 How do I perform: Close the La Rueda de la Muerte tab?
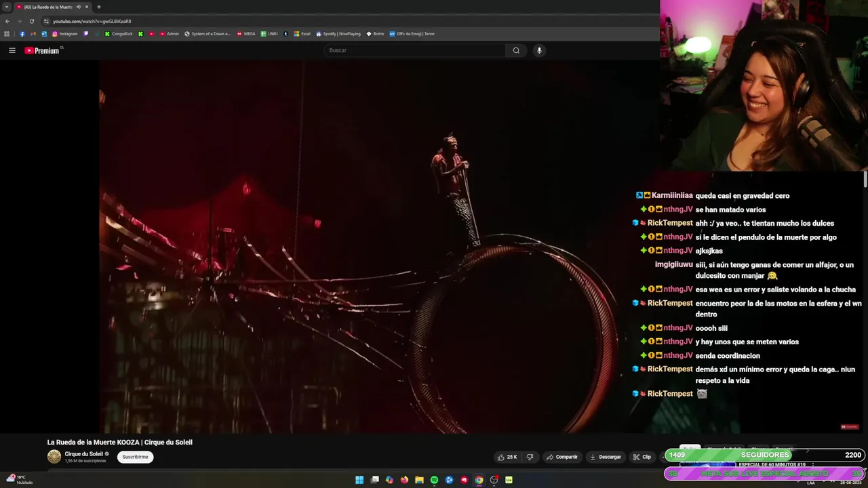coord(87,7)
